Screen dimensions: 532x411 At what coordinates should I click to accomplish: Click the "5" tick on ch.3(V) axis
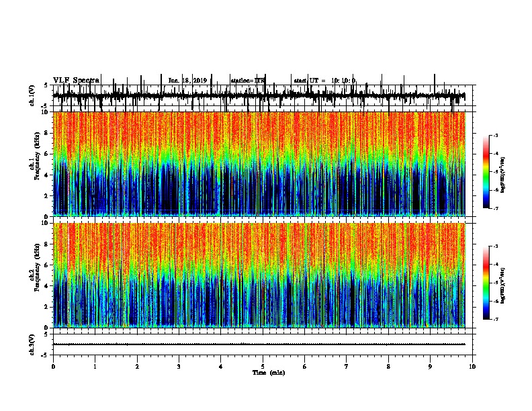click(46, 334)
